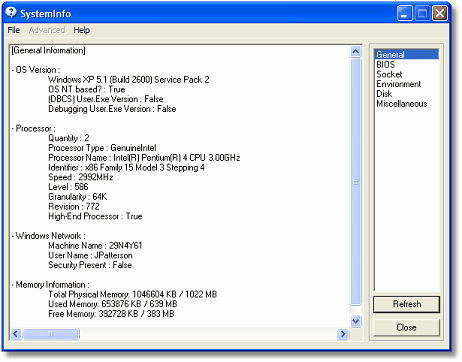Click the 'Processor Name : Intel(R) Pentium(R) 4' line
This screenshot has height=362, width=462.
(144, 157)
